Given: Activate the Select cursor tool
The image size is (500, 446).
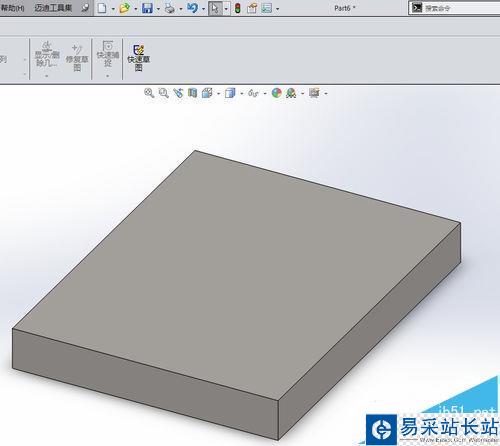Looking at the screenshot, I should tap(215, 8).
